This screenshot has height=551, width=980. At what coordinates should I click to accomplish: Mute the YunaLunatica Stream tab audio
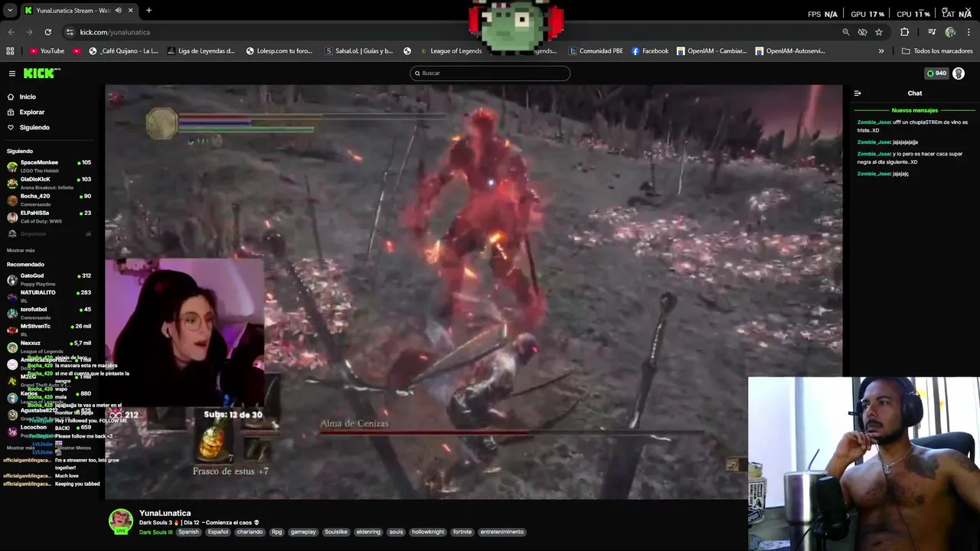118,11
